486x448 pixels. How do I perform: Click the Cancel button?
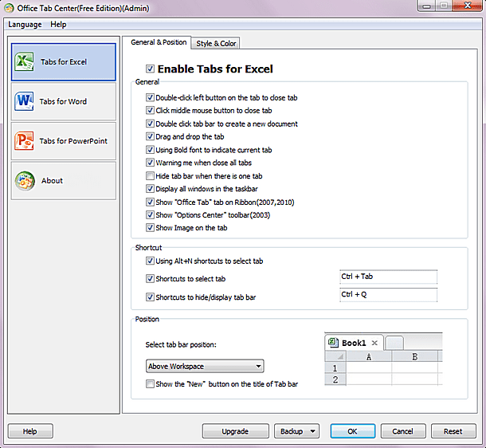[402, 431]
